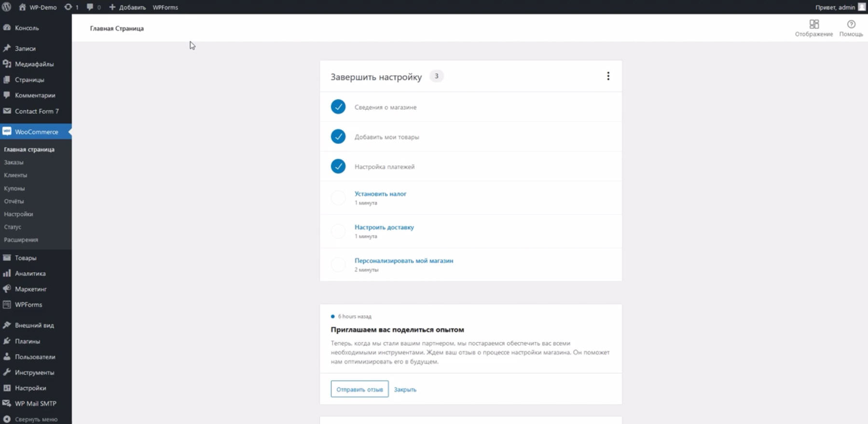Click the remaining tasks badge showing 3
Viewport: 868px width, 424px height.
tap(437, 76)
